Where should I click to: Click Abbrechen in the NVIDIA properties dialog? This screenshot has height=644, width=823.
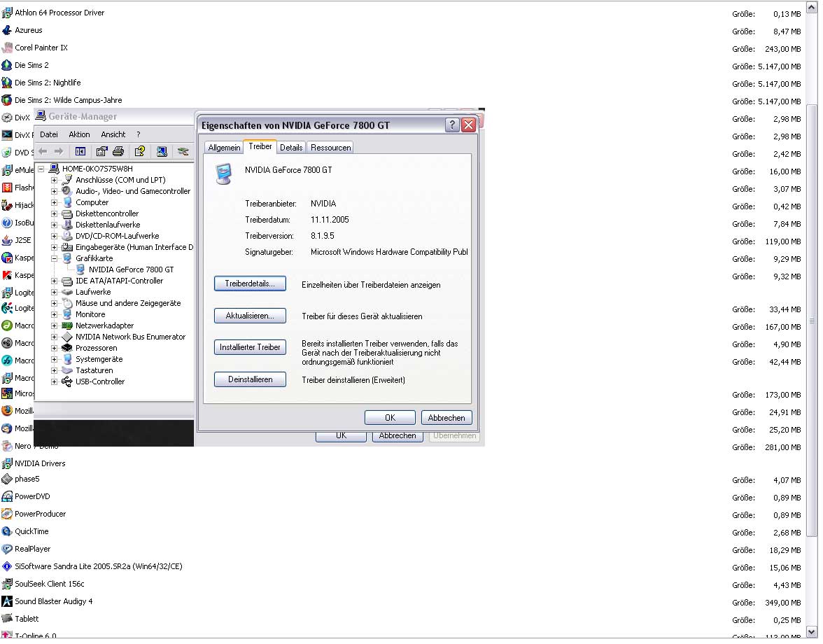(446, 419)
